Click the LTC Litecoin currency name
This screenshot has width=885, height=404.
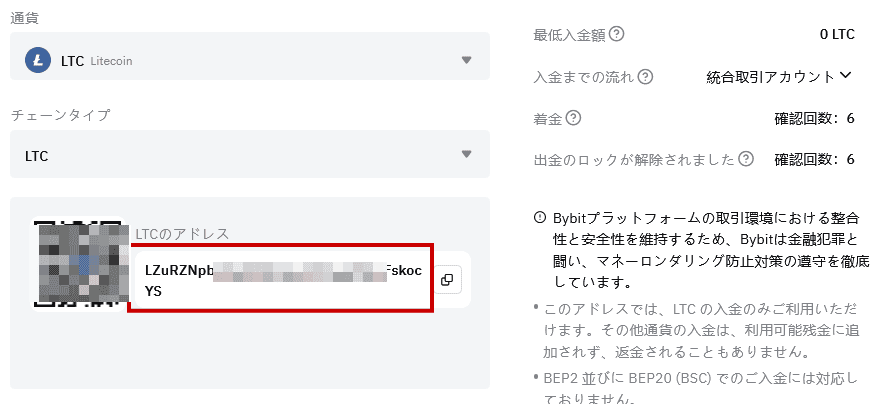coord(96,61)
